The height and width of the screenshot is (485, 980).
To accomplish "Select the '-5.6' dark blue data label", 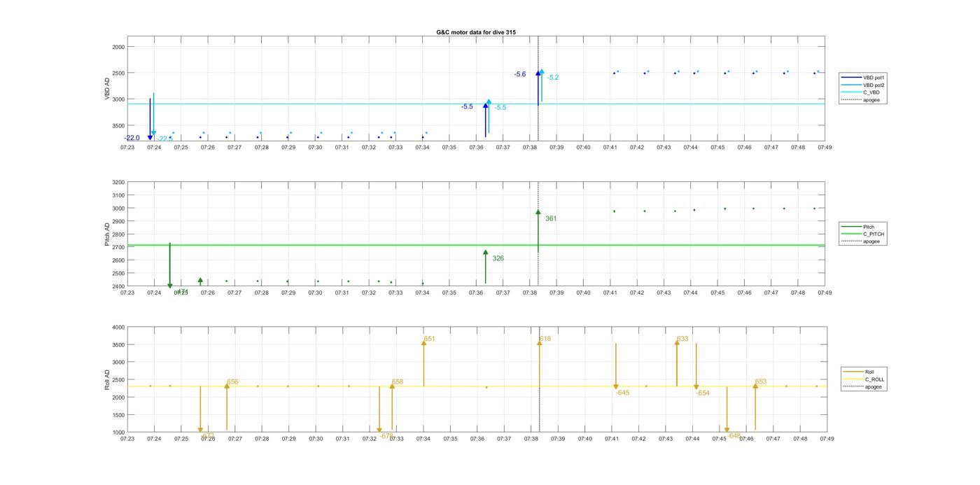I will click(x=520, y=74).
